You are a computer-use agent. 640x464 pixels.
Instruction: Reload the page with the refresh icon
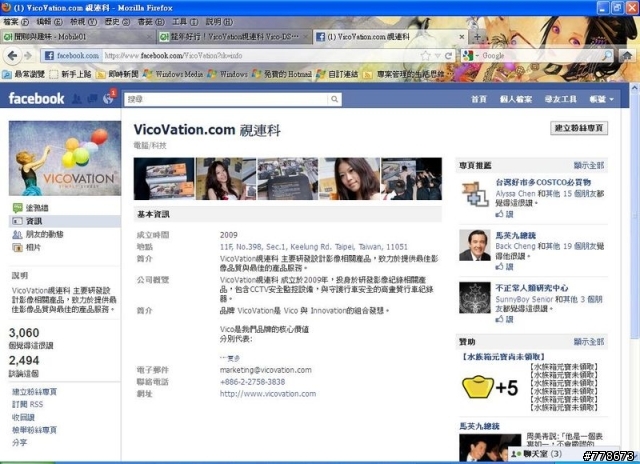[448, 56]
